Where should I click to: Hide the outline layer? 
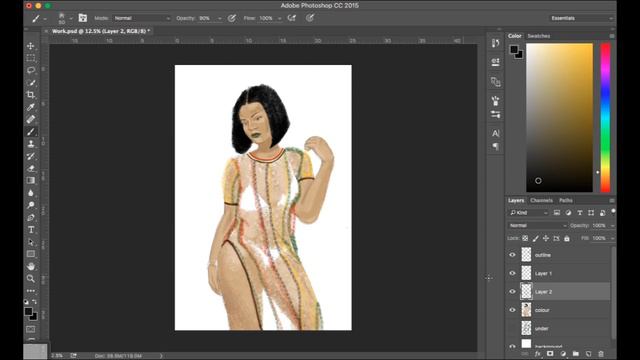tap(512, 255)
